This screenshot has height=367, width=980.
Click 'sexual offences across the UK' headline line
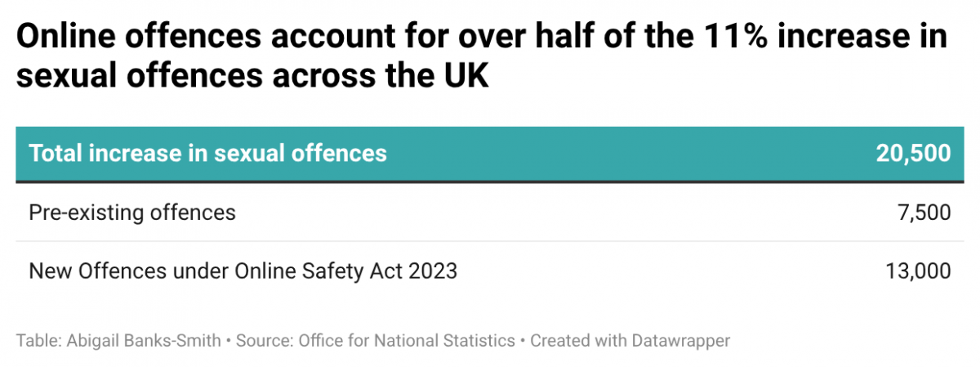coord(252,76)
